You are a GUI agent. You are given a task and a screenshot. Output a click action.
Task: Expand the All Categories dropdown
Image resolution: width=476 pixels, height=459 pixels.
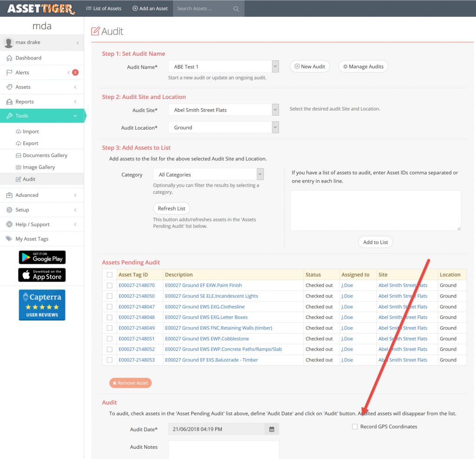[260, 175]
